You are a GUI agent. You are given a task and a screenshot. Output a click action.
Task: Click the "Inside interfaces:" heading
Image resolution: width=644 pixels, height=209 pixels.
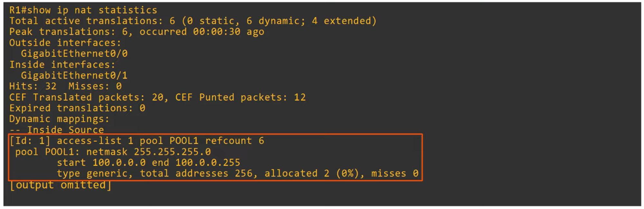click(62, 65)
